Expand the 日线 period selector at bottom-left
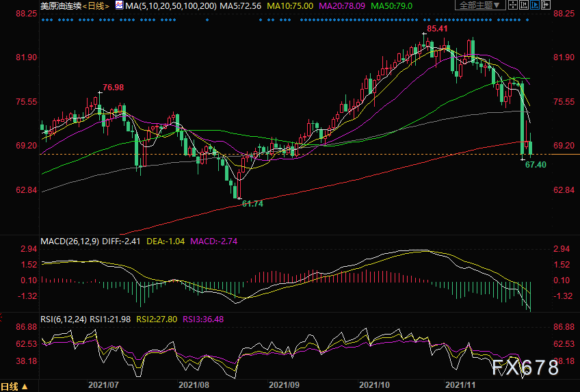 14,387
